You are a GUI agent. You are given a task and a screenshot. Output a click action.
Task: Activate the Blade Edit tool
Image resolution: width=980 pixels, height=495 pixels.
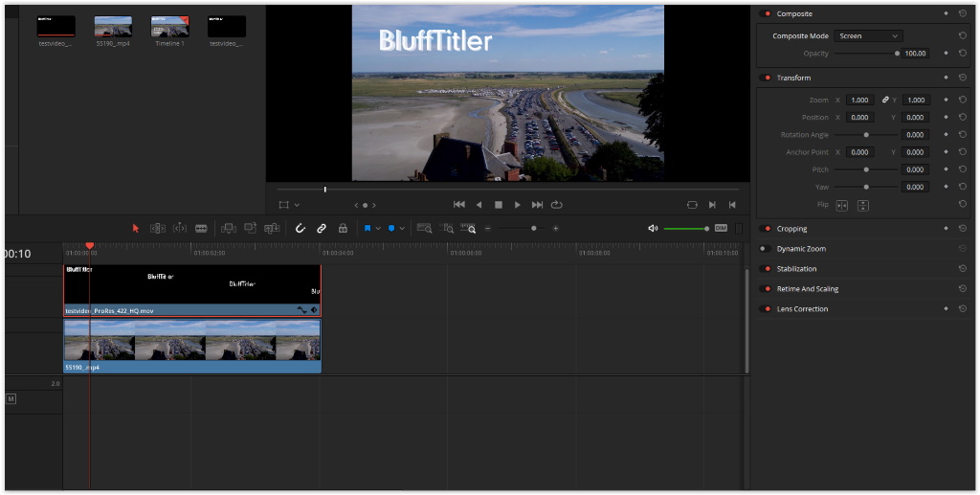click(201, 228)
